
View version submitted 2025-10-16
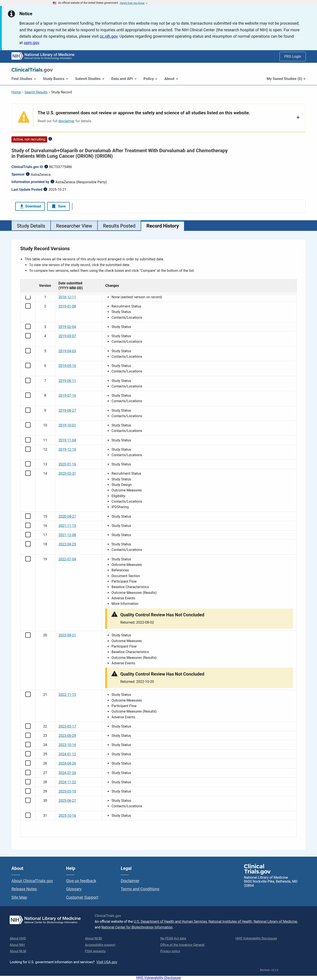pyautogui.click(x=67, y=815)
